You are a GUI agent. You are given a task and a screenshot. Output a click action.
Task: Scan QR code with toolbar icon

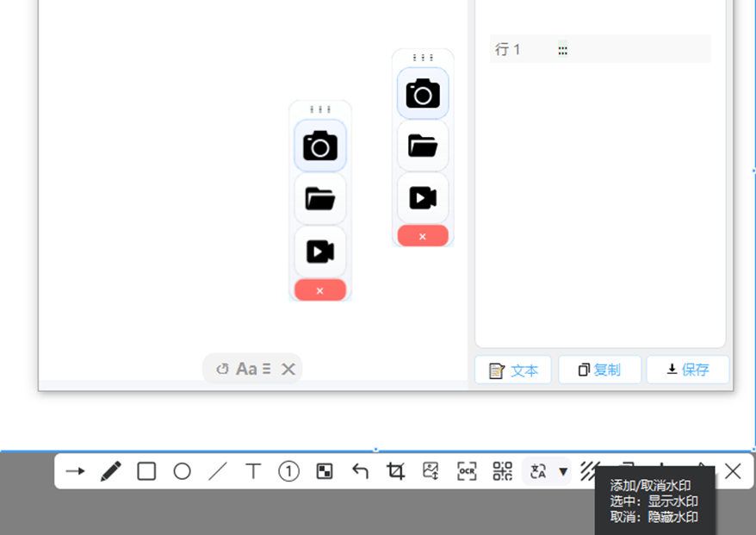[x=502, y=471]
